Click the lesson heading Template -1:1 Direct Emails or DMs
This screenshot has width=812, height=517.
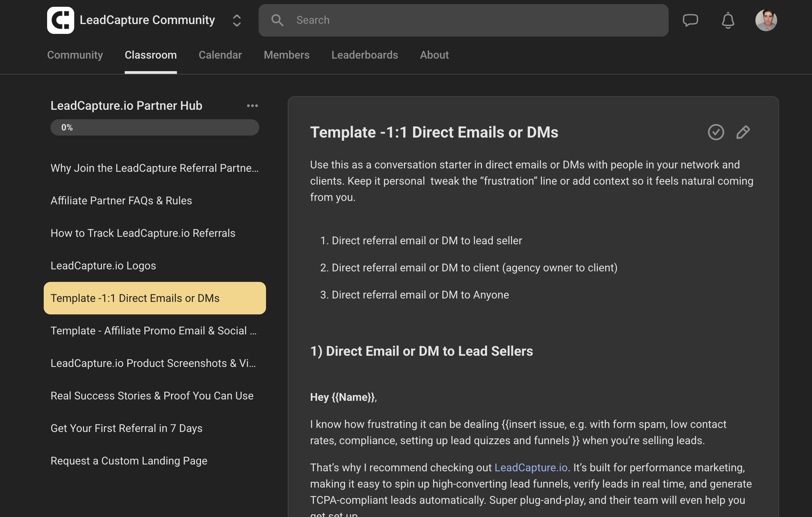click(434, 132)
